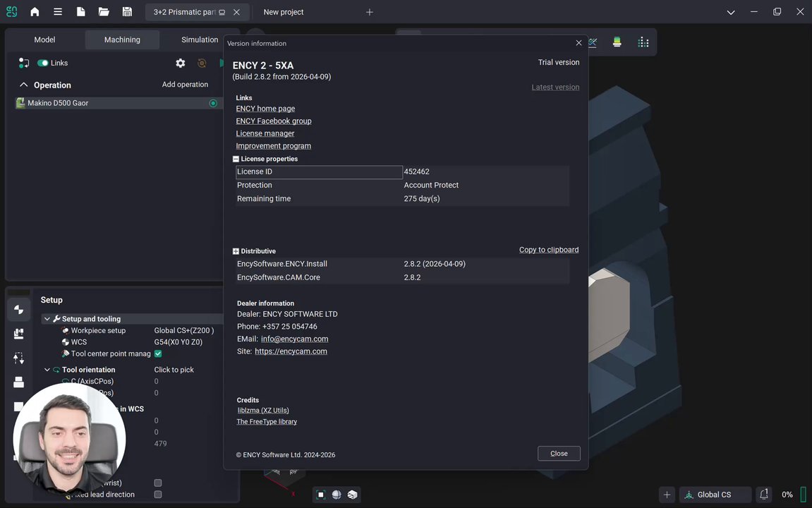Open the machine tool page sidebar icon
Screen dimensions: 812x508
[x=18, y=334]
